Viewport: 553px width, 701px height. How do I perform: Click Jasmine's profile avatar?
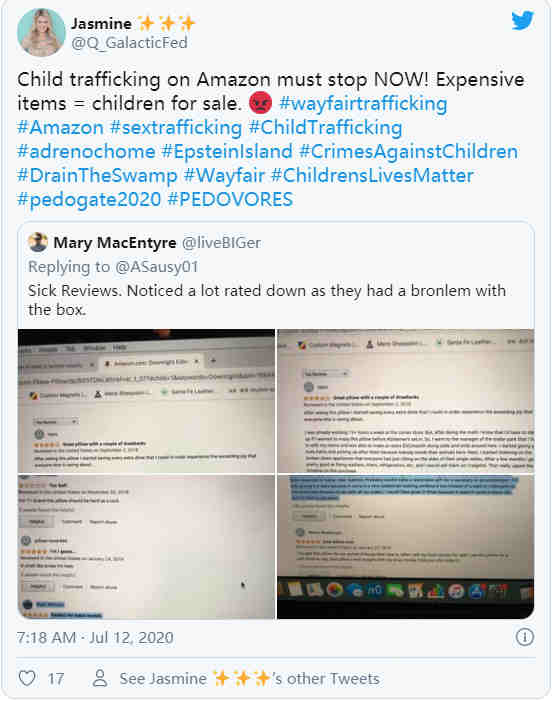pos(41,32)
